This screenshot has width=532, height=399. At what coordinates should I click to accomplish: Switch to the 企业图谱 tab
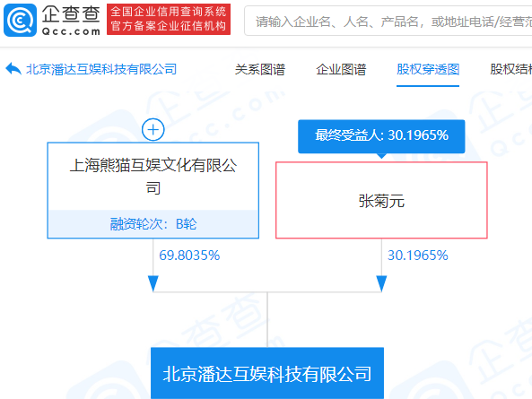pos(341,70)
